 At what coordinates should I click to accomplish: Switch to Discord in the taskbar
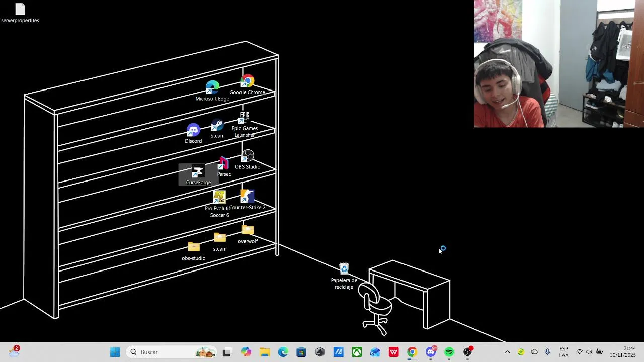[x=431, y=352]
